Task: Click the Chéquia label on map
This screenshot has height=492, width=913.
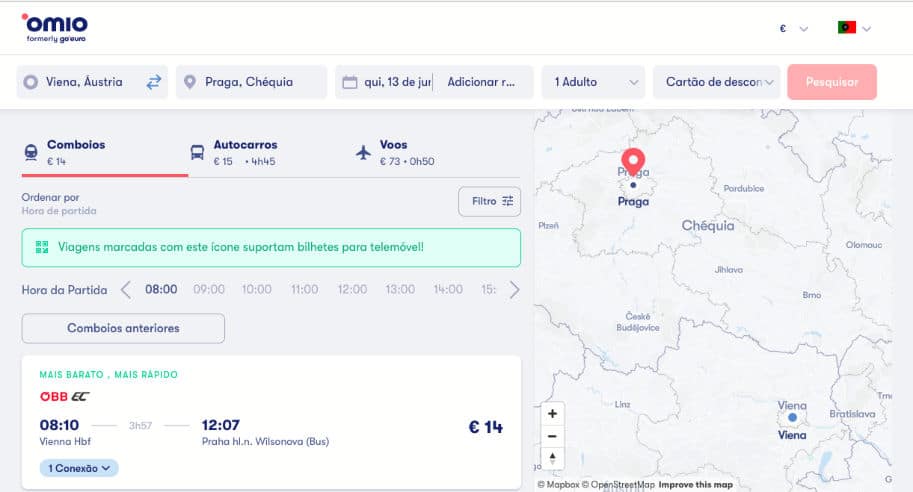Action: point(708,225)
